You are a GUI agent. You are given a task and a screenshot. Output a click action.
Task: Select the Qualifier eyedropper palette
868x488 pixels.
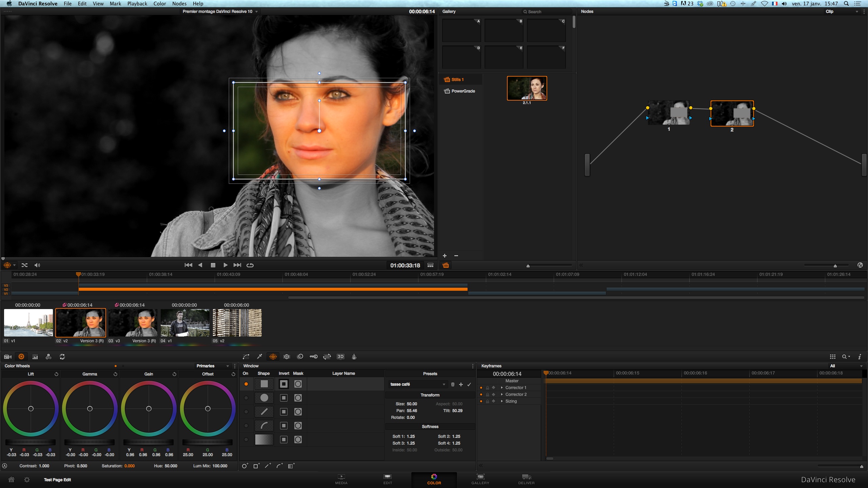click(x=259, y=357)
